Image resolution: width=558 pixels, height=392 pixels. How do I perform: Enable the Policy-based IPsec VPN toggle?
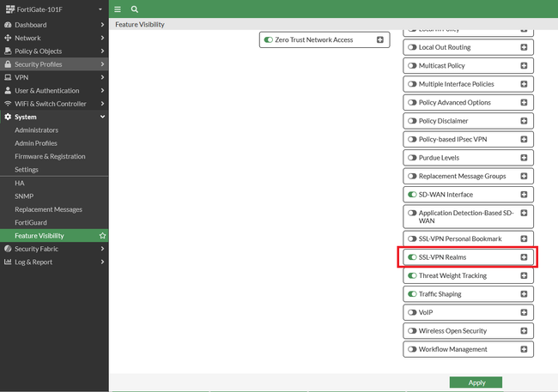412,140
